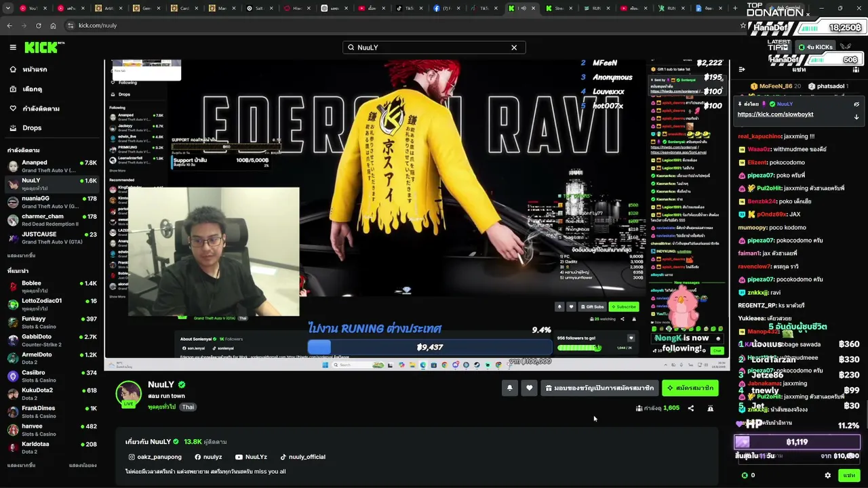The image size is (868, 488).
Task: Select NuuLY channel in sidebar
Action: pos(53,184)
